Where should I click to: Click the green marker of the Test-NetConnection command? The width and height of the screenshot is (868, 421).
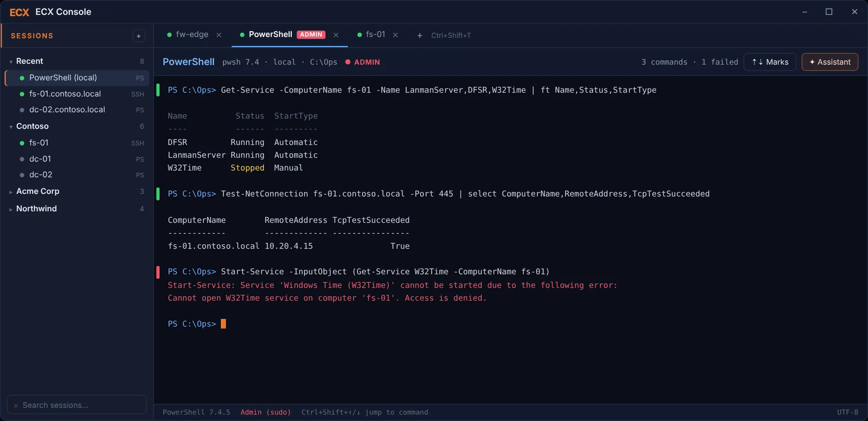pos(158,194)
